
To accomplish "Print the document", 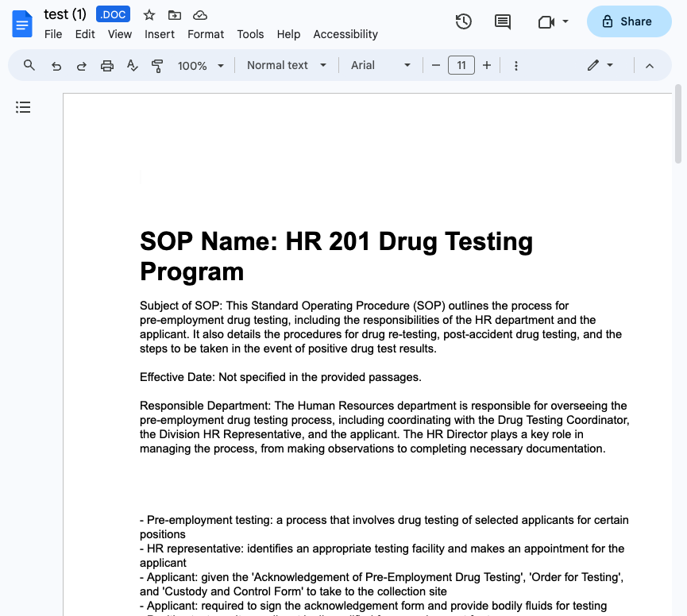I will [x=107, y=66].
